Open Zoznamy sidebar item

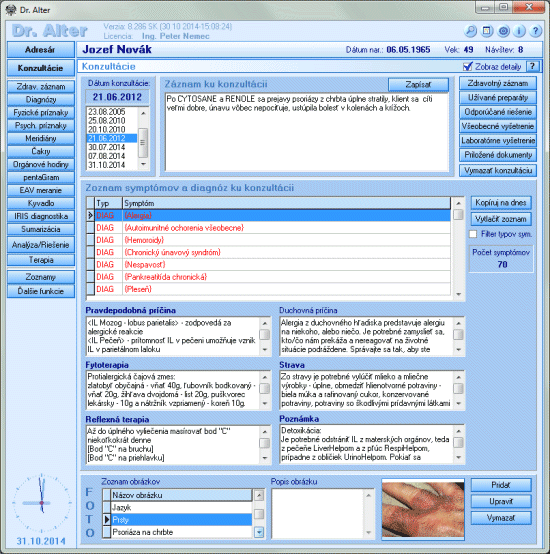[x=41, y=277]
